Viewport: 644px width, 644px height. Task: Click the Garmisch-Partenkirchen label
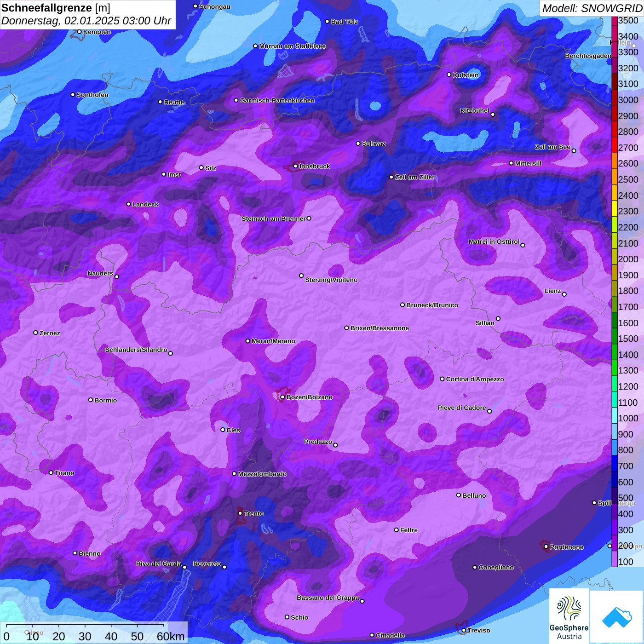click(x=277, y=100)
